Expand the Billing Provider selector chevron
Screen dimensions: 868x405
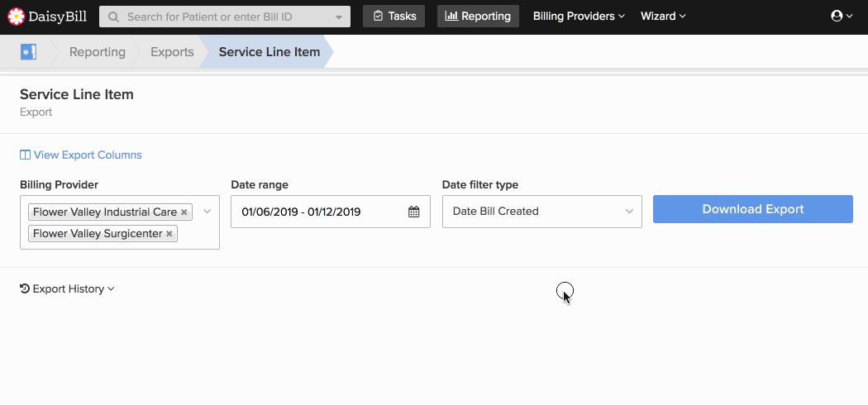(x=207, y=212)
